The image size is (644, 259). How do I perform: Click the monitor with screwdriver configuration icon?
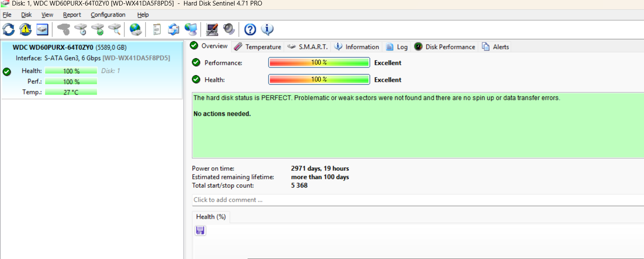point(212,29)
